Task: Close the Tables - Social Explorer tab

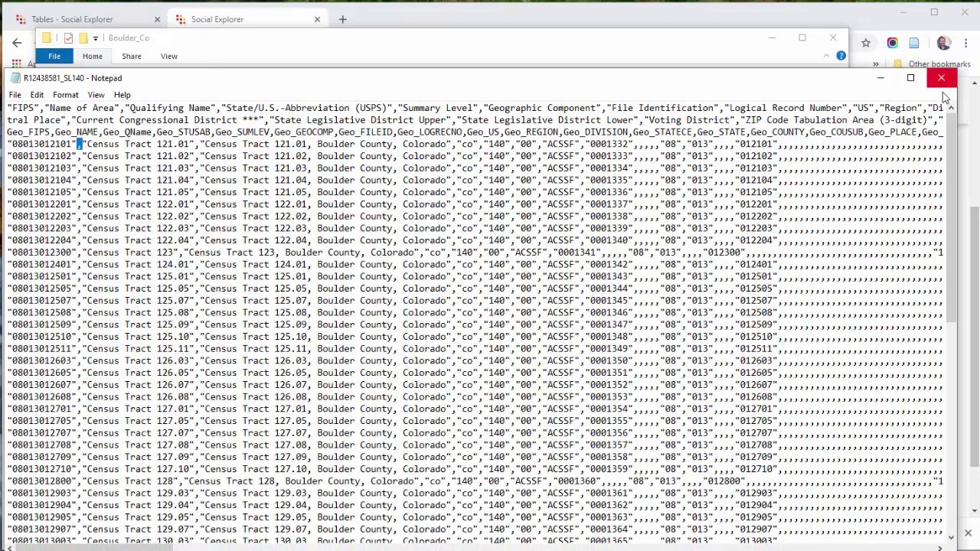Action: click(157, 19)
